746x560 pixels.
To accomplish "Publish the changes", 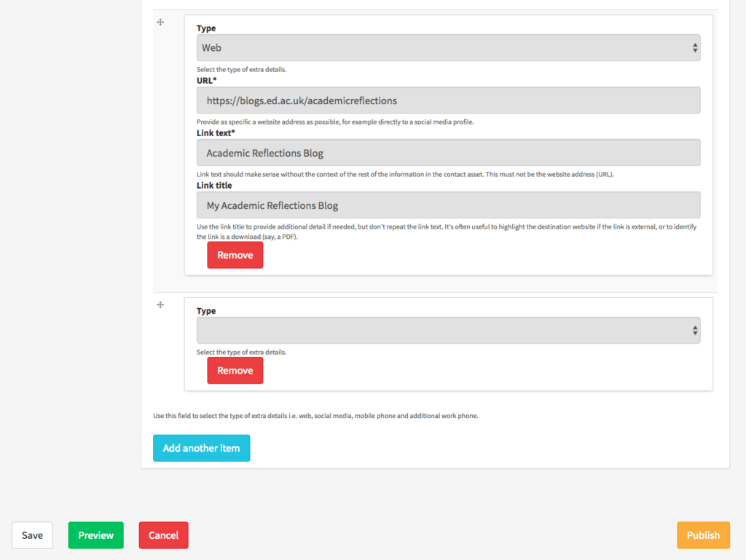I will (x=703, y=535).
